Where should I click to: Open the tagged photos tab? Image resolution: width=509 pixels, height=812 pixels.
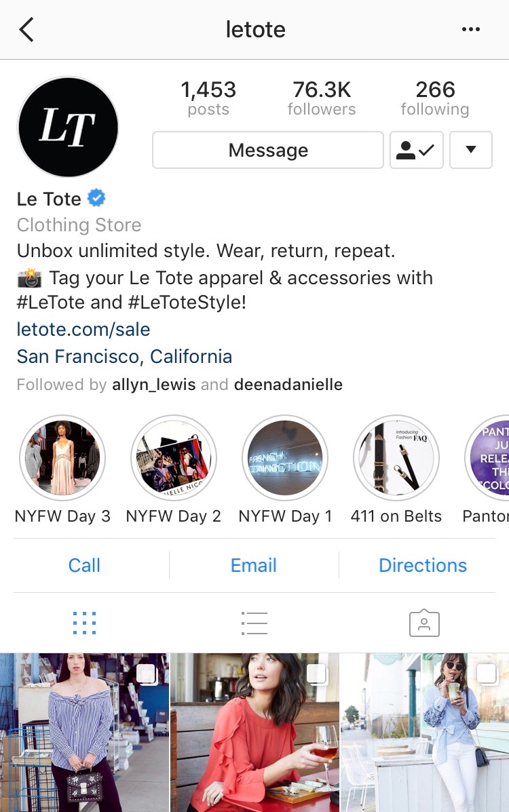425,623
